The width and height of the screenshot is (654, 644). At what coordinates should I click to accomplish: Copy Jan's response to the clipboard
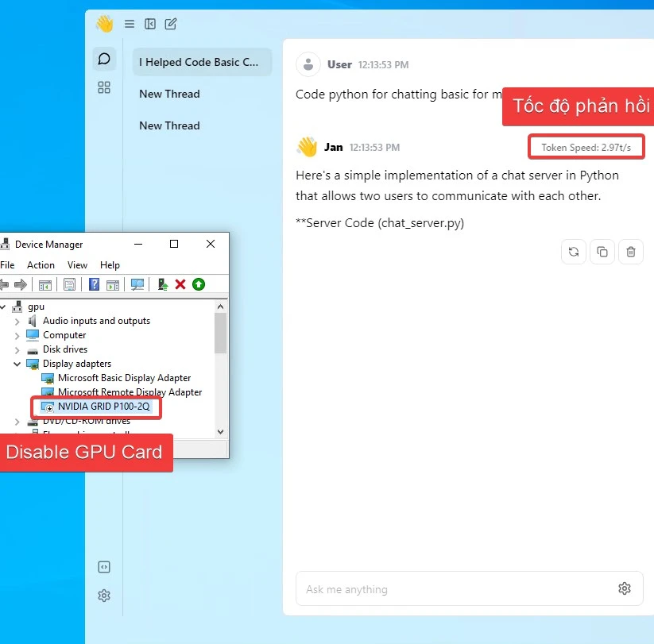[x=602, y=252]
